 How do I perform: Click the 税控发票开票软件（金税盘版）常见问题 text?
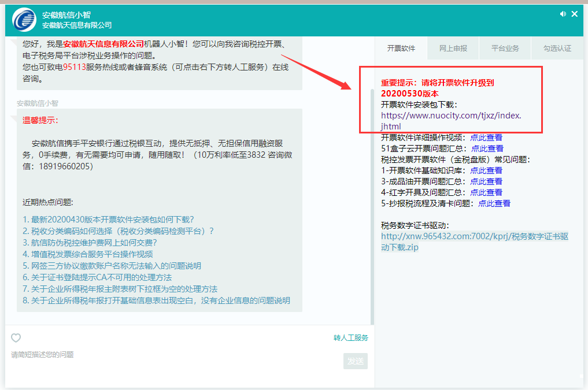455,159
